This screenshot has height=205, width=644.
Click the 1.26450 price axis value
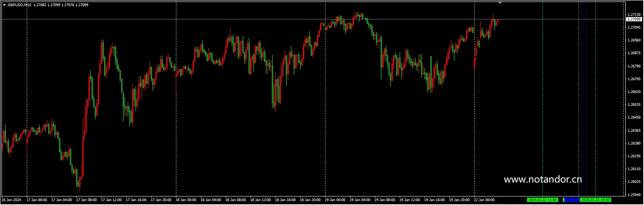click(x=634, y=117)
